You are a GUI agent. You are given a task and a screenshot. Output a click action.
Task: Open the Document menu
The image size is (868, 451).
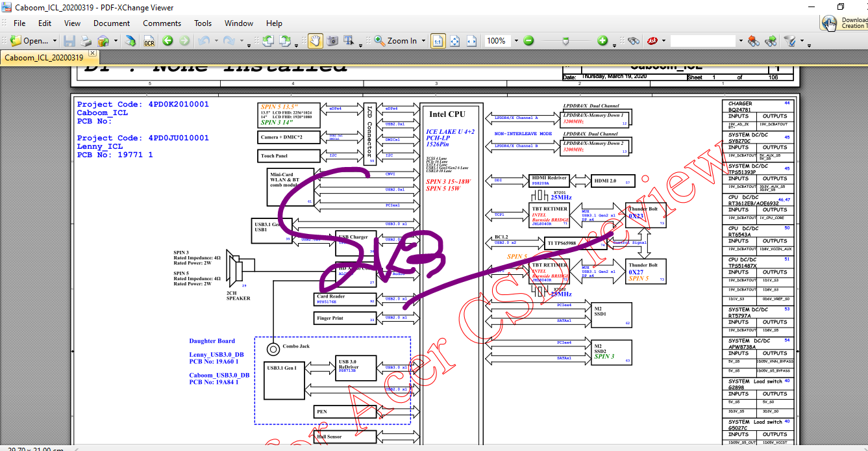click(x=112, y=23)
